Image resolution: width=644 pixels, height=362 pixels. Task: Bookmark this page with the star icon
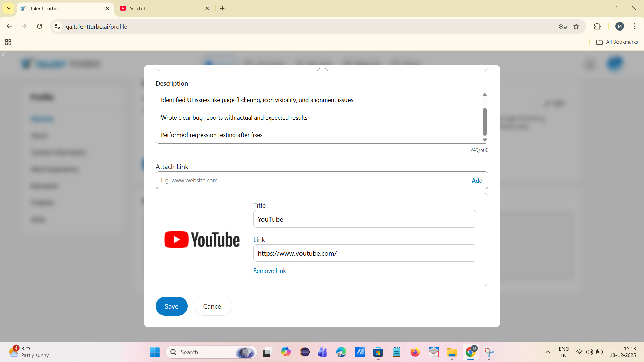576,27
